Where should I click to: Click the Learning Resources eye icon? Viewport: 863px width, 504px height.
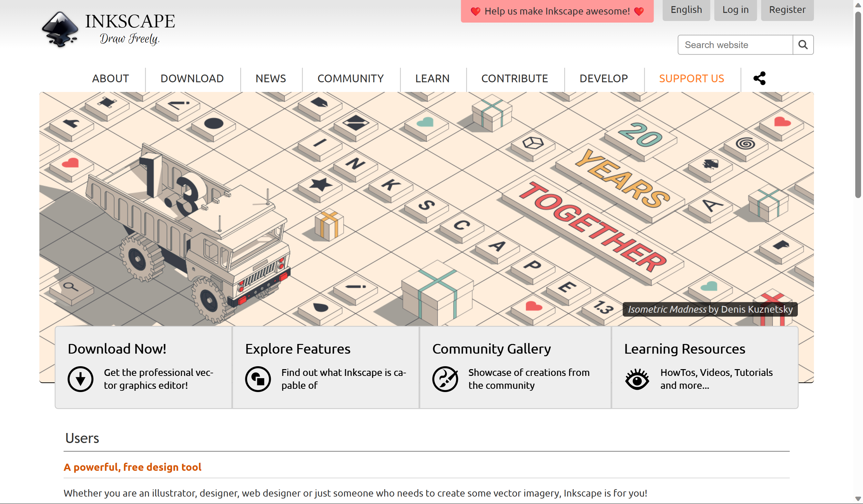click(637, 379)
